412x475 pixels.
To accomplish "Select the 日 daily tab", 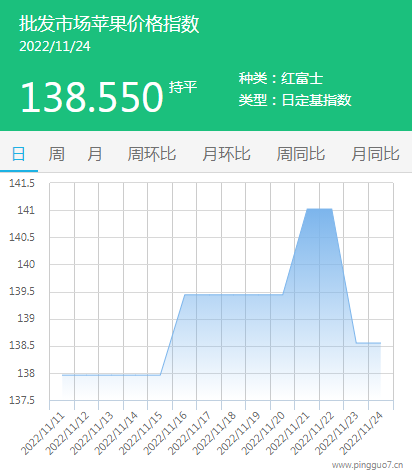I will click(x=19, y=154).
